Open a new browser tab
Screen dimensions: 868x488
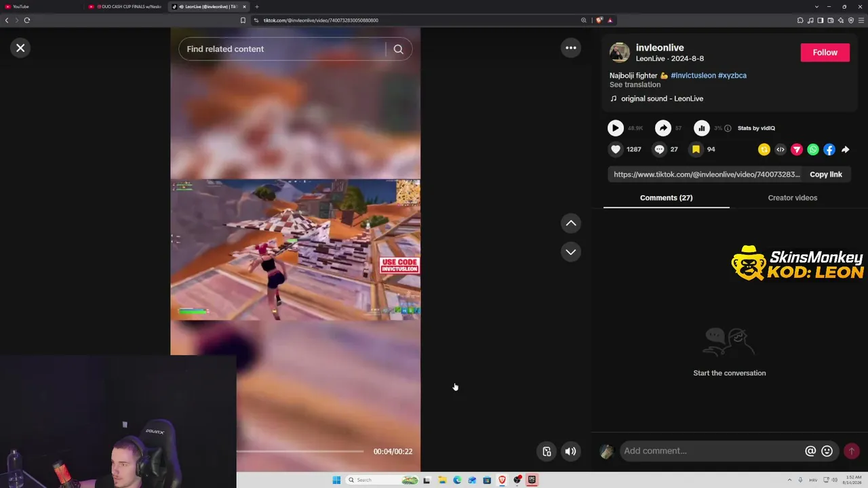pos(256,7)
